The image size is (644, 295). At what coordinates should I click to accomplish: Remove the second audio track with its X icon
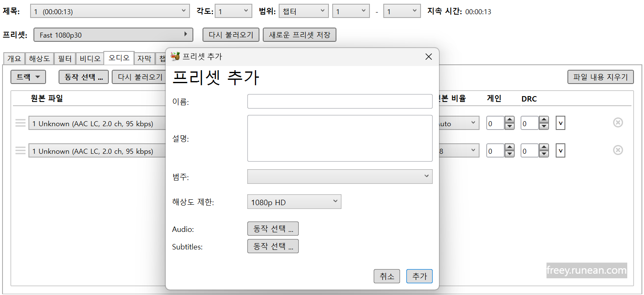(x=618, y=150)
